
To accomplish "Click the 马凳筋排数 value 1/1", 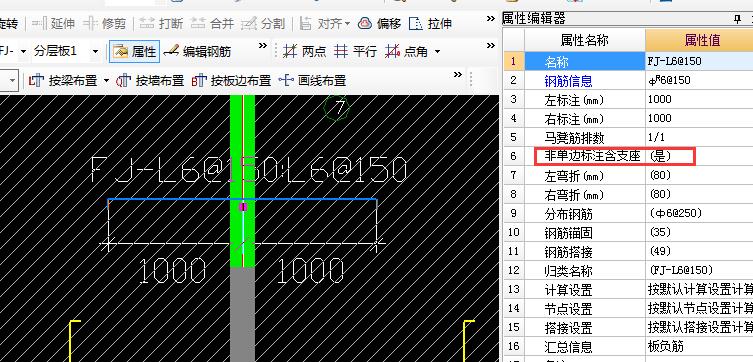I will (699, 137).
